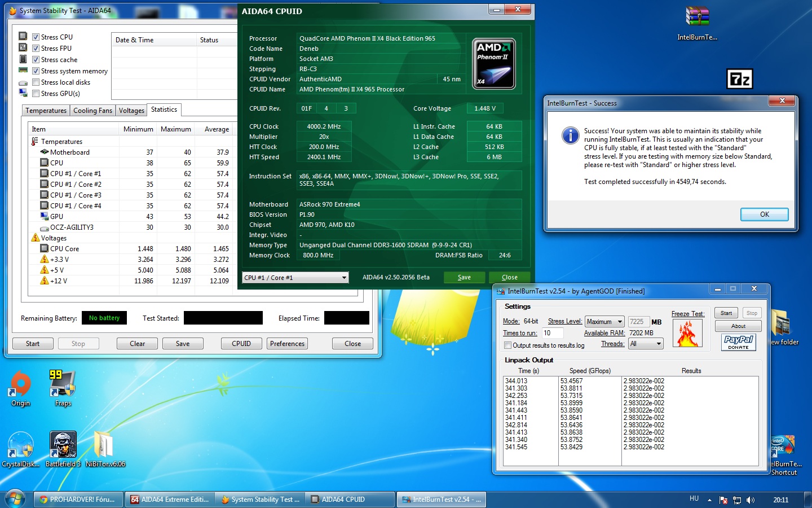This screenshot has width=812, height=508.
Task: Click OK in IntelBurnTest Success dialog
Action: (764, 214)
